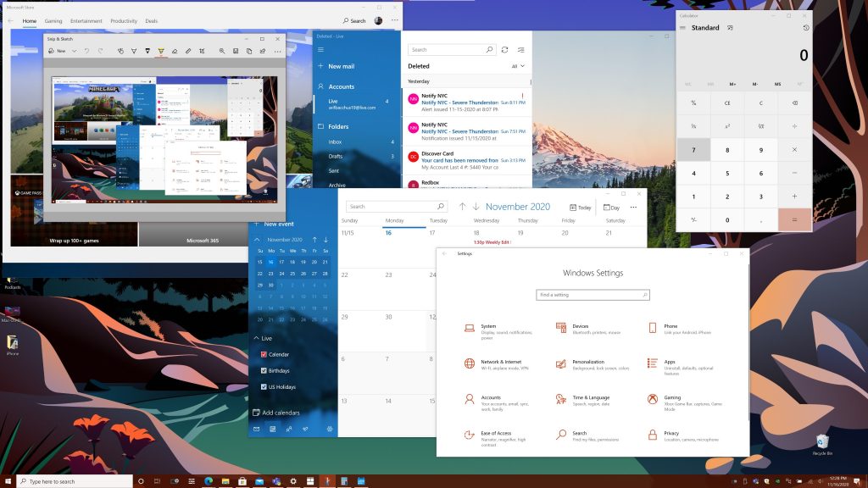
Task: Click the down arrow beside November 2020 heading
Action: point(476,207)
